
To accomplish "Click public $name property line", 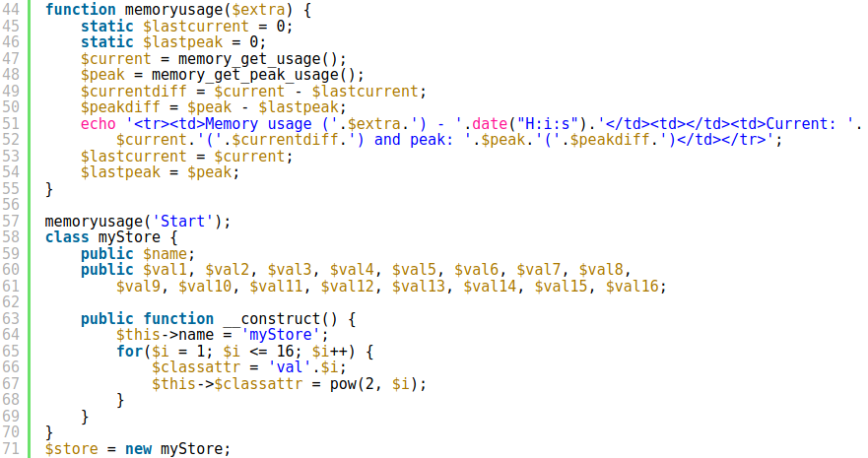I will [138, 253].
